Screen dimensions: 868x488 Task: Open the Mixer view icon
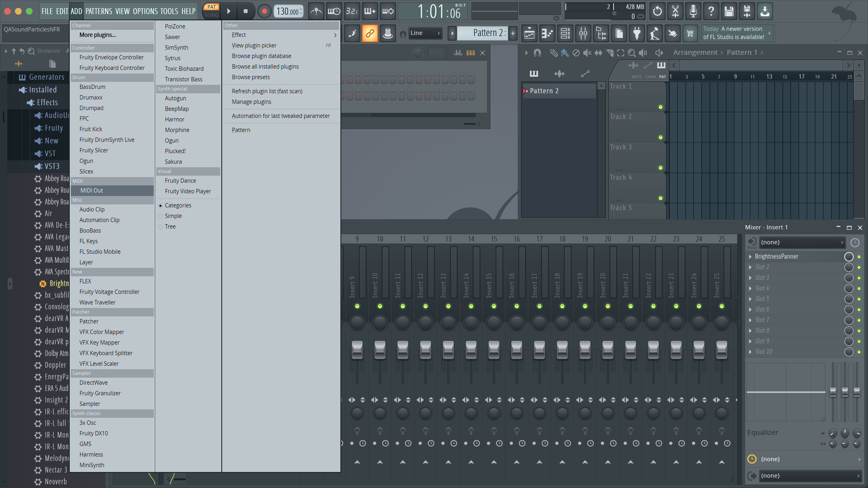(x=583, y=33)
